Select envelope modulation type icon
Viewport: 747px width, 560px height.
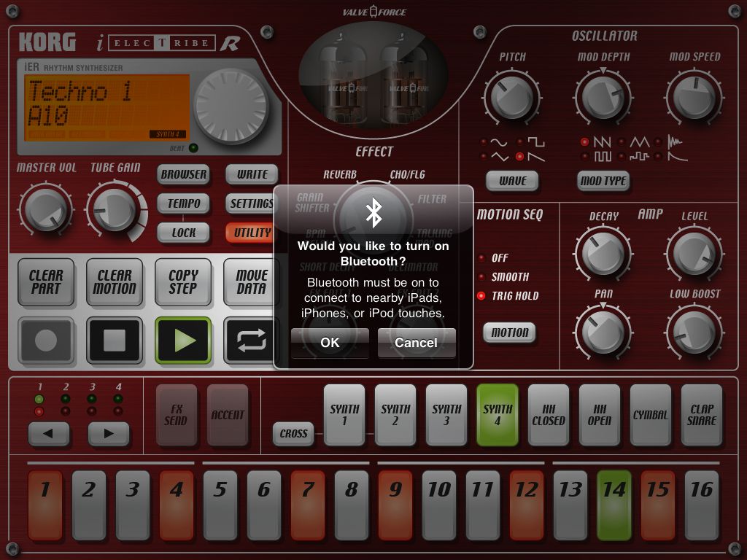(676, 156)
